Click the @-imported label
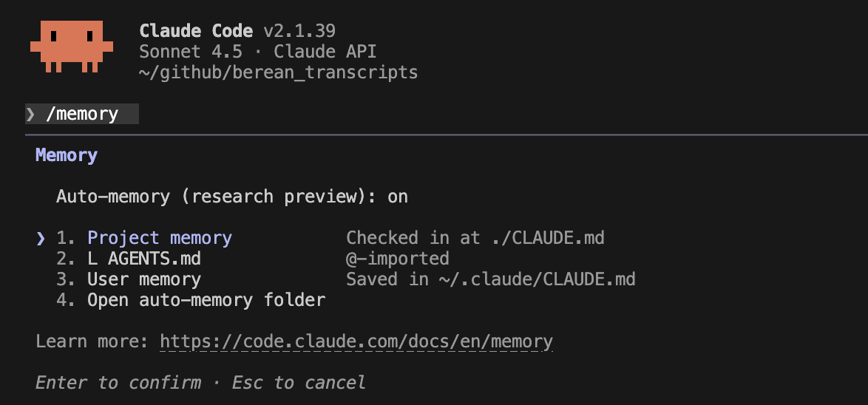868x405 pixels. [x=398, y=259]
